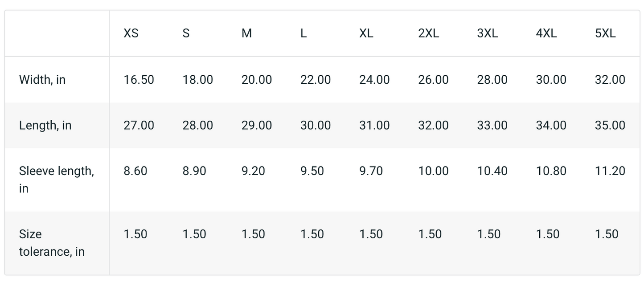This screenshot has width=644, height=290.
Task: Click the 9.20 sleeve length for M
Action: (x=253, y=171)
